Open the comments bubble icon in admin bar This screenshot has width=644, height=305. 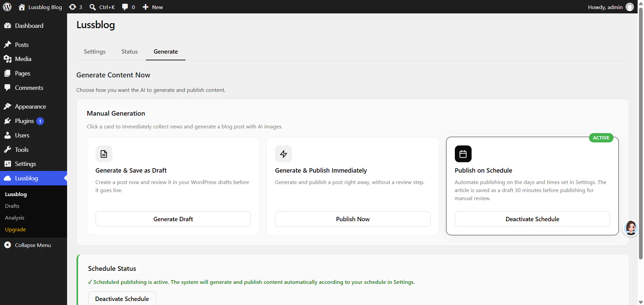[125, 7]
